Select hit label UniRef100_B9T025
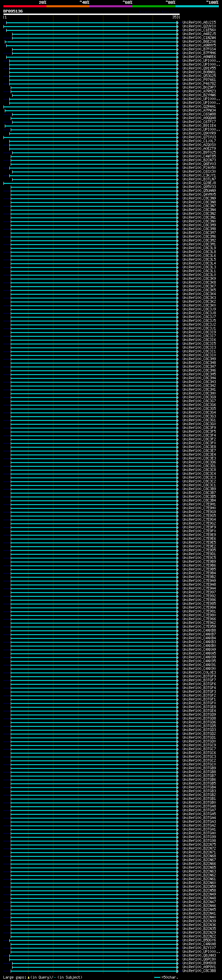222x980 pixels. (199, 153)
